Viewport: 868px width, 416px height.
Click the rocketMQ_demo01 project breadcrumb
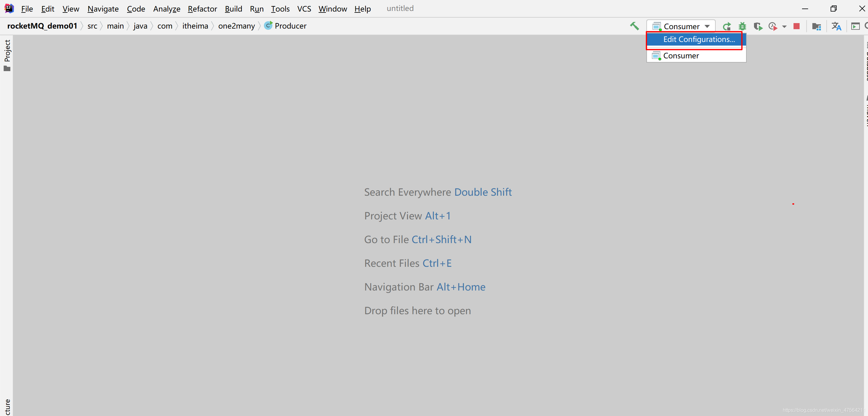click(42, 26)
